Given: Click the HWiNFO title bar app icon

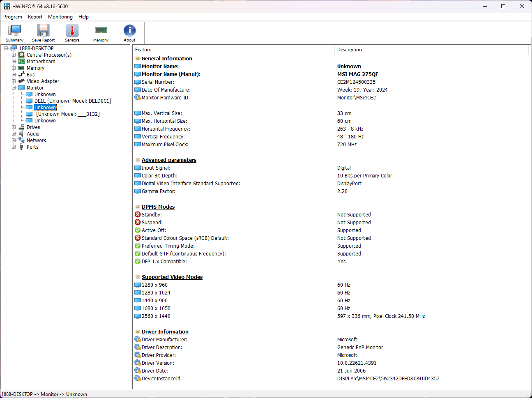Looking at the screenshot, I should coord(7,6).
